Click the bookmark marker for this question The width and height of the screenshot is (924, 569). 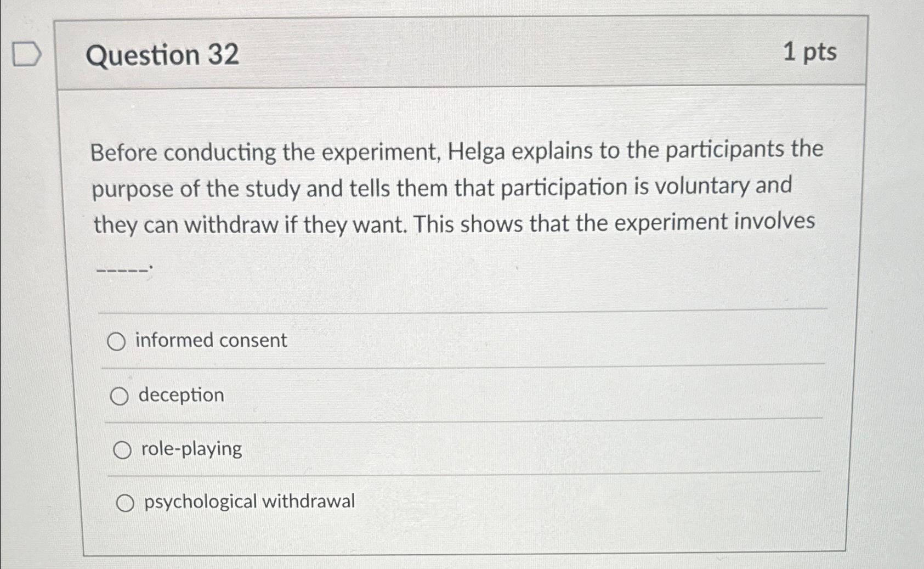point(26,53)
